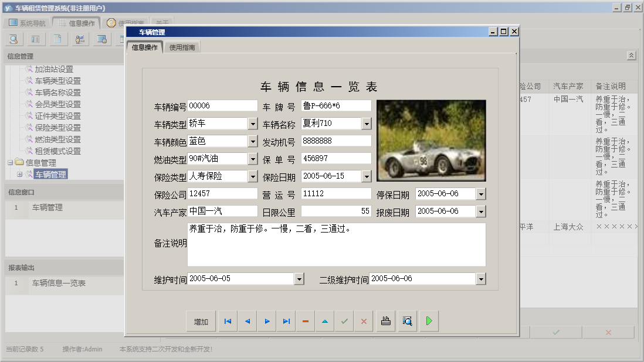
Task: Run the report with the green arrow icon
Action: [x=429, y=320]
